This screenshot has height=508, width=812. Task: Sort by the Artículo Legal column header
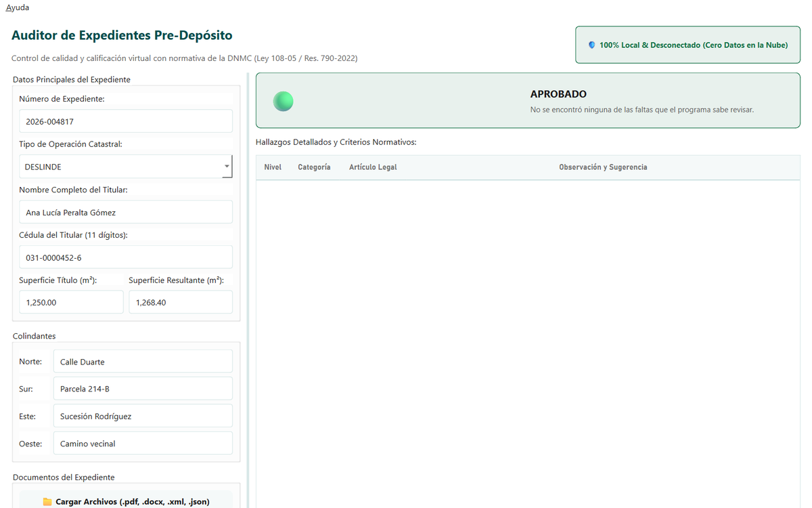click(373, 167)
